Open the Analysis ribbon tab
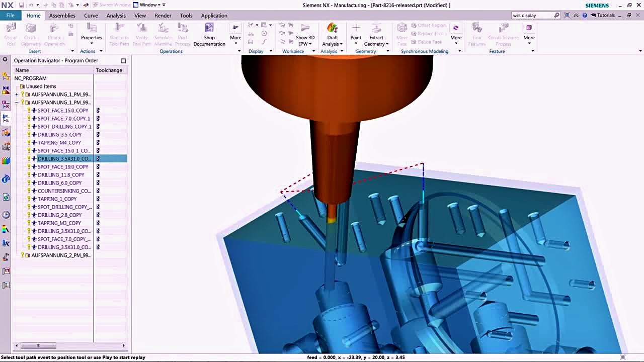 (x=116, y=16)
